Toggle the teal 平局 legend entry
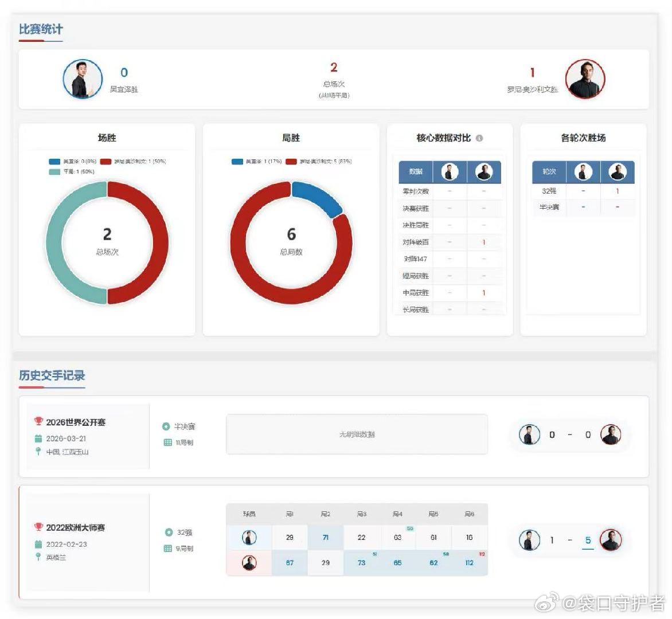The height and width of the screenshot is (619, 672). (x=72, y=171)
